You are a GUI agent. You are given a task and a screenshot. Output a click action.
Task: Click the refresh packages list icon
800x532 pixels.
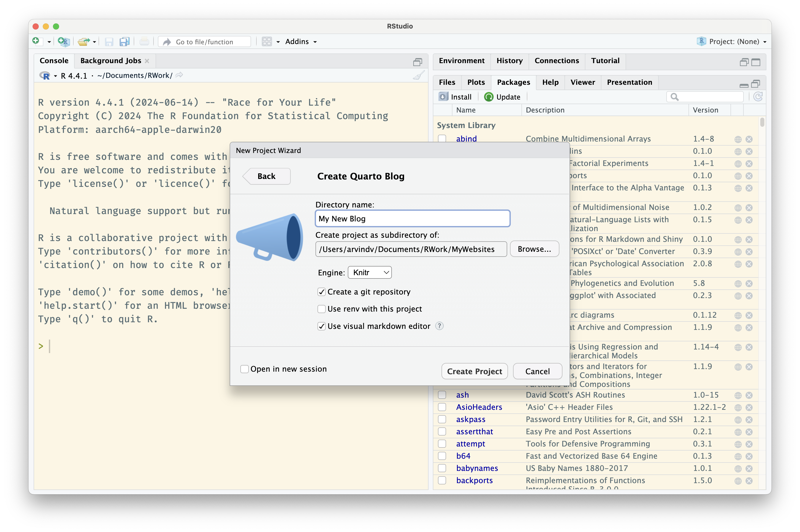tap(758, 97)
